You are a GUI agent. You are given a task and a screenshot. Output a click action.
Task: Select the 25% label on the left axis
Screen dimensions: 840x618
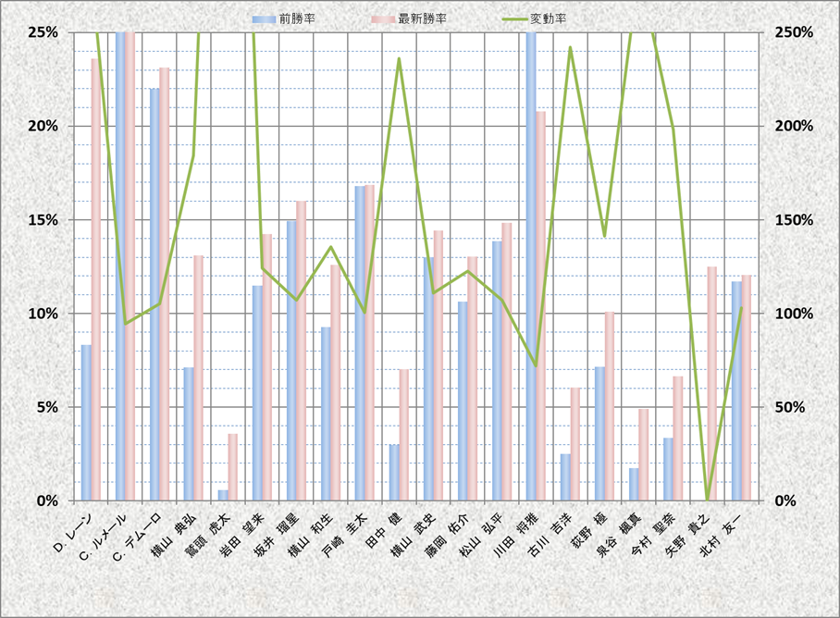(x=43, y=32)
